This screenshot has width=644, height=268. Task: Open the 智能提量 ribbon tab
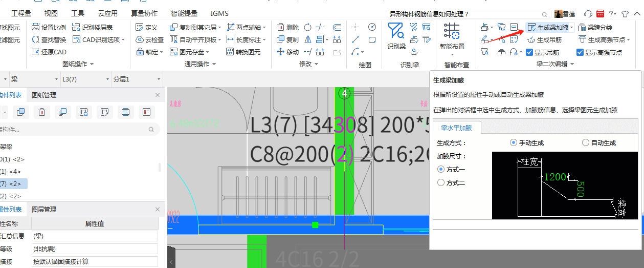click(x=185, y=13)
